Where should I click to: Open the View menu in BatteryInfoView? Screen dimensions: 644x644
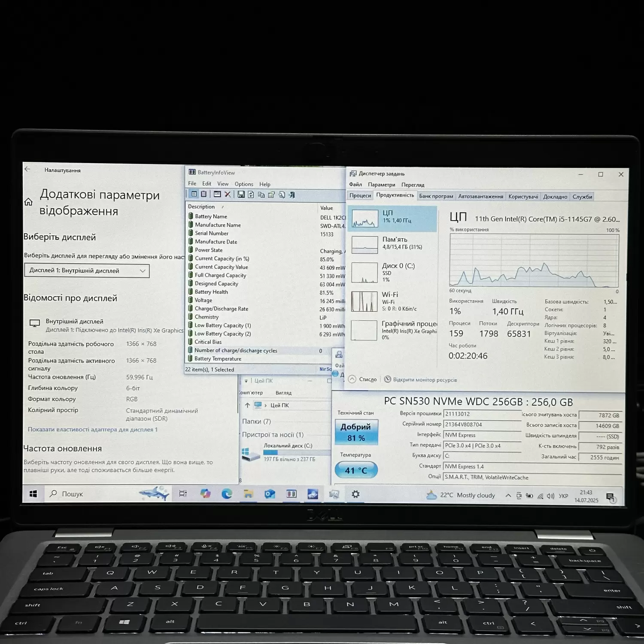click(223, 184)
